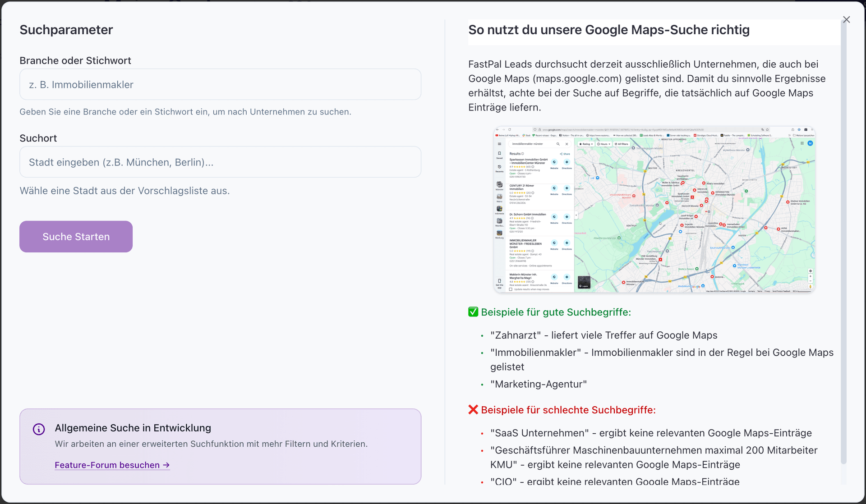
Task: Open the Google Maps example screenshot
Action: pyautogui.click(x=654, y=210)
